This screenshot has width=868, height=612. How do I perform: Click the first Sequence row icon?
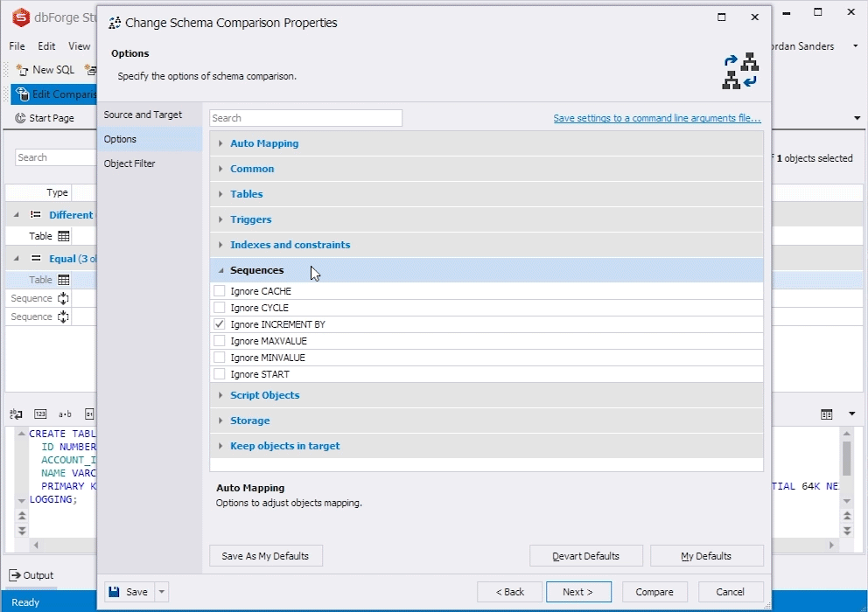pyautogui.click(x=63, y=298)
